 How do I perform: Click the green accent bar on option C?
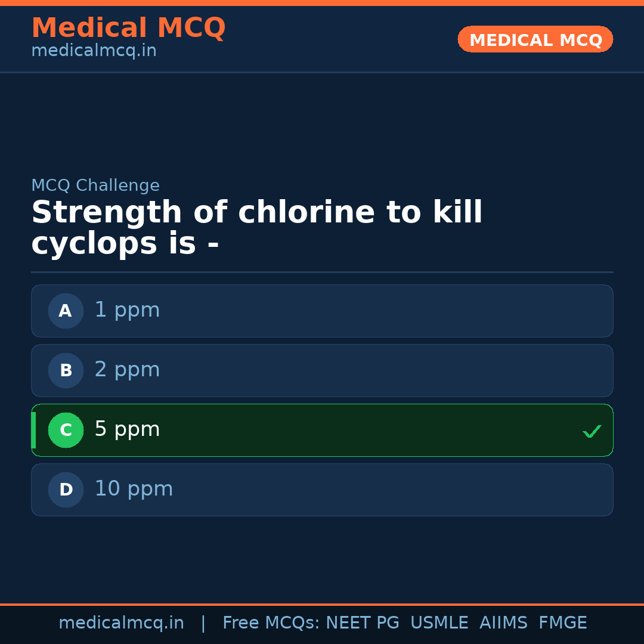point(33,430)
